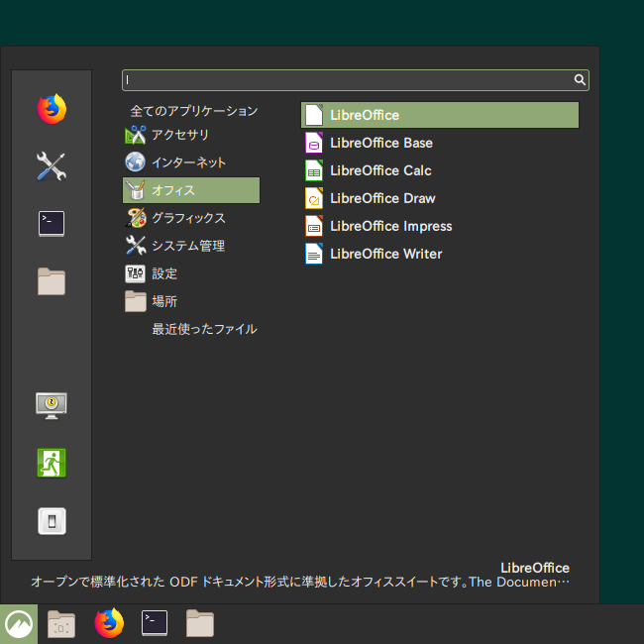
Task: Select 全てのアプリケーション category
Action: coord(194,111)
